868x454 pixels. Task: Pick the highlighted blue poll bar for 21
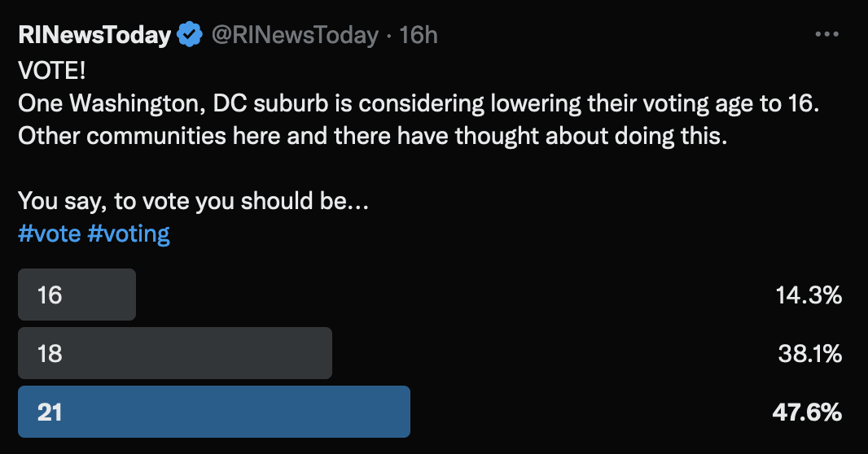tap(213, 412)
